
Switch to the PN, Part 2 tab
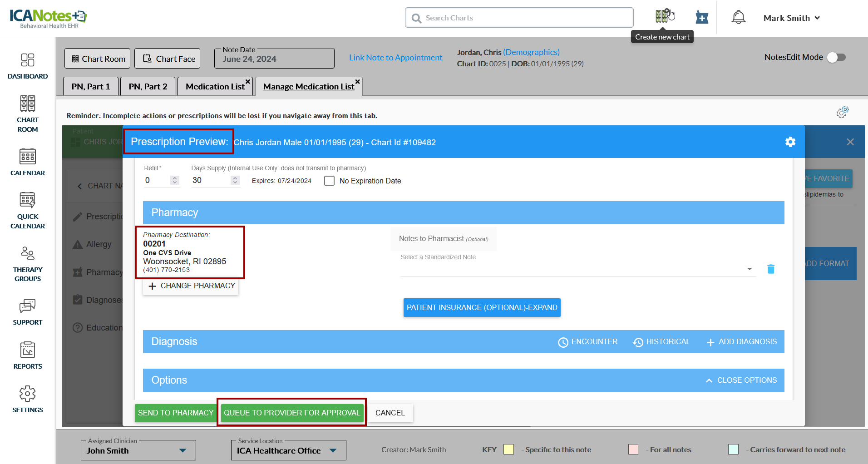148,86
